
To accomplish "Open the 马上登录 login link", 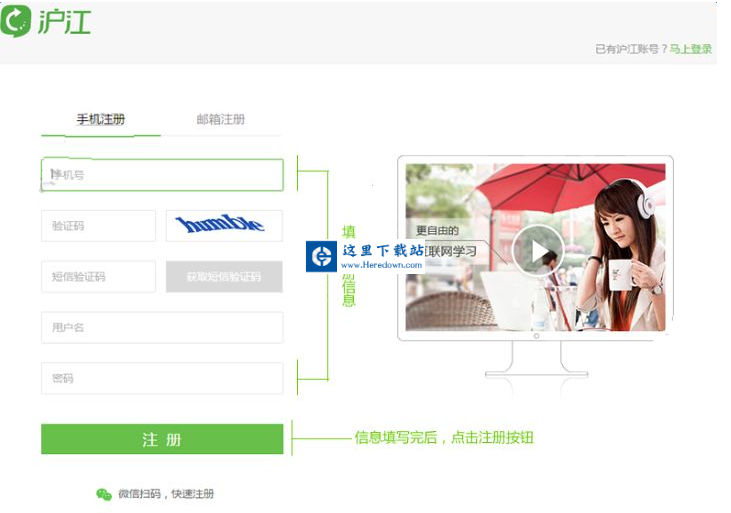I will tap(691, 49).
